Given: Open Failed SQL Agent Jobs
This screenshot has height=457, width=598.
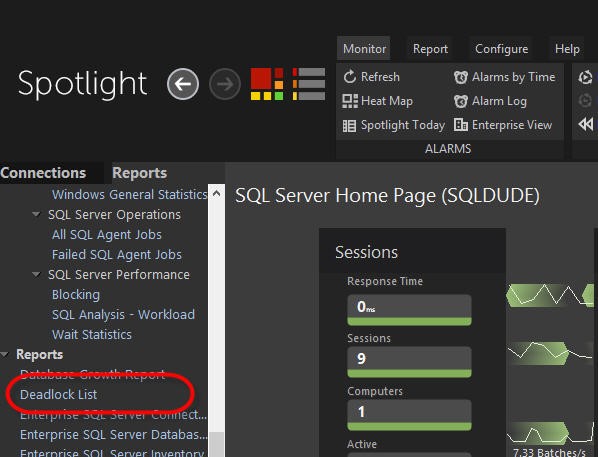Looking at the screenshot, I should click(x=117, y=254).
